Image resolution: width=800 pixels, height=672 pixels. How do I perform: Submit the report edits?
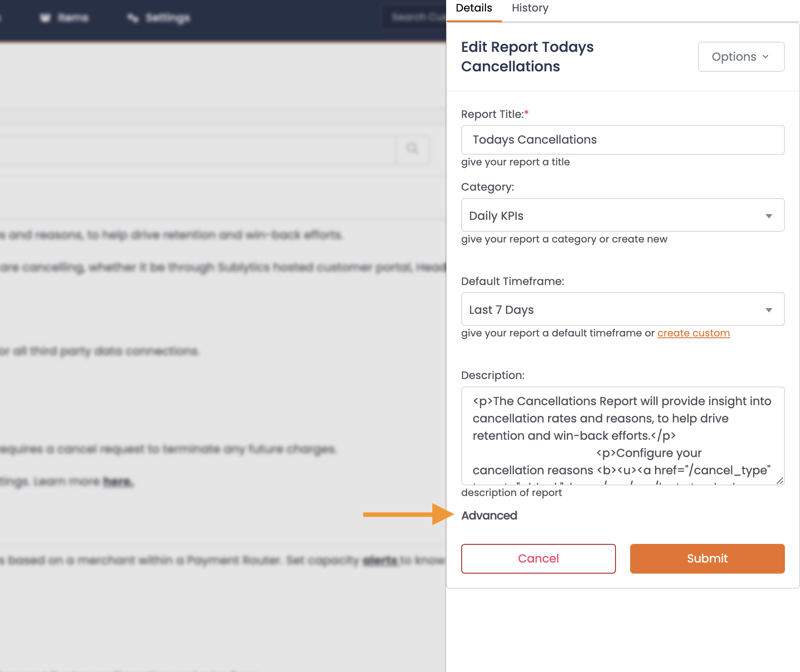[x=707, y=559]
